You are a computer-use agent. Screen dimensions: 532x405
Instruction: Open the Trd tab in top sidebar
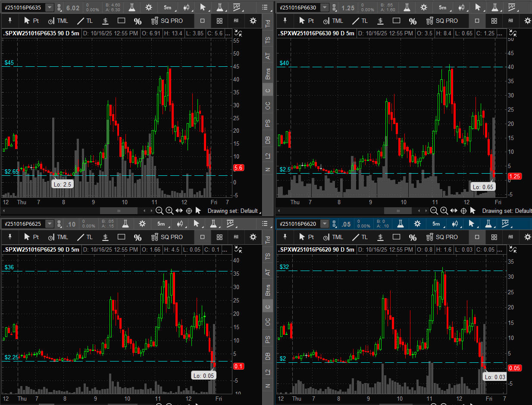(x=268, y=24)
